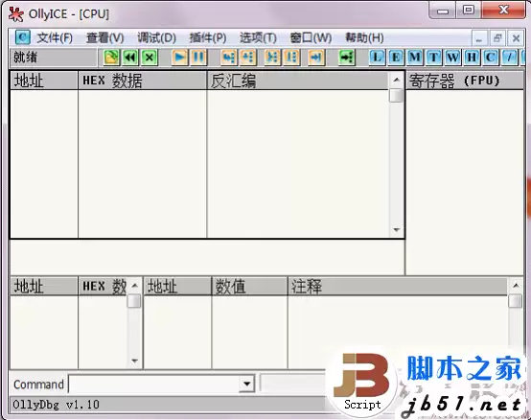The image size is (531, 420).
Task: Click the Execute till return icon
Action: (316, 58)
